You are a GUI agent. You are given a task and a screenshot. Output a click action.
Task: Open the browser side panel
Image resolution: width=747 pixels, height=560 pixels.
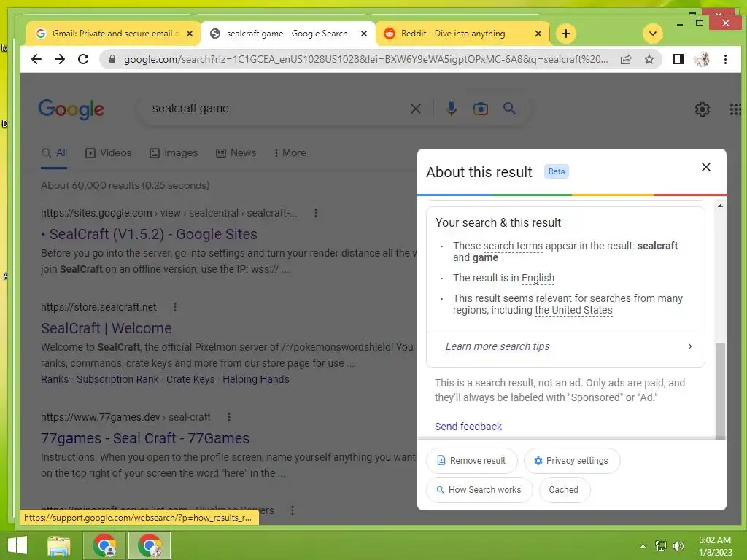(678, 59)
